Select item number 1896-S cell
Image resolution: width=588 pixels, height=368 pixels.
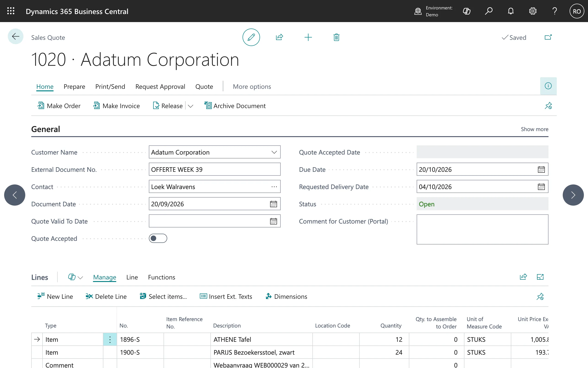[x=140, y=339]
